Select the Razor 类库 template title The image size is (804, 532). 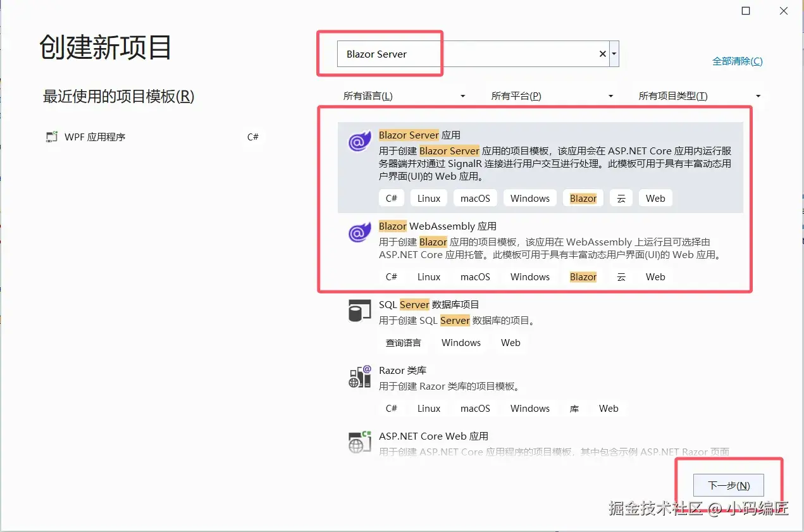tap(402, 370)
